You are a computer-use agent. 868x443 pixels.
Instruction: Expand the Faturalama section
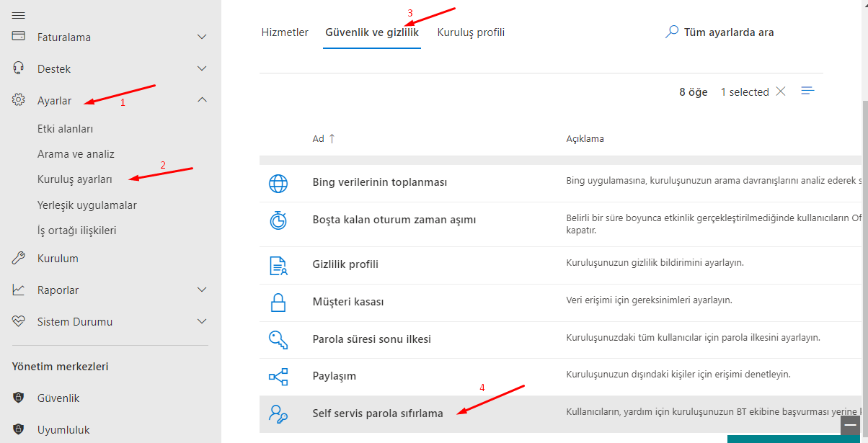point(202,37)
